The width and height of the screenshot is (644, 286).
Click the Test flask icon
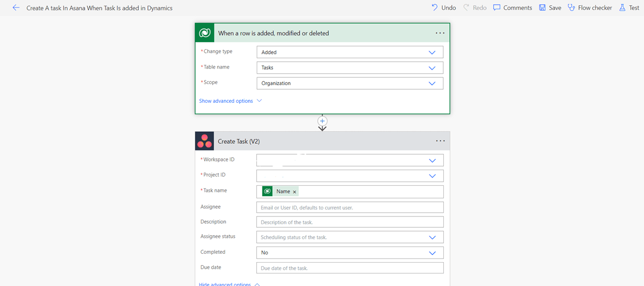622,8
